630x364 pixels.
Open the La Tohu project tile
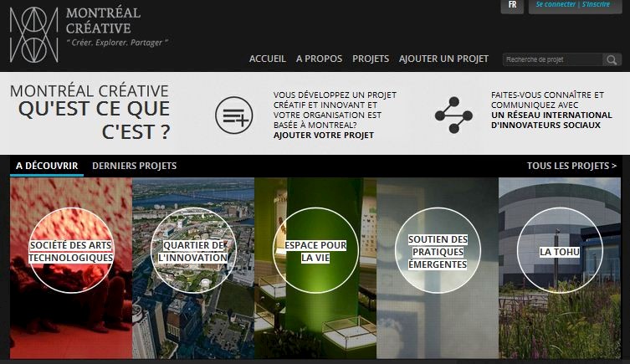(x=560, y=250)
